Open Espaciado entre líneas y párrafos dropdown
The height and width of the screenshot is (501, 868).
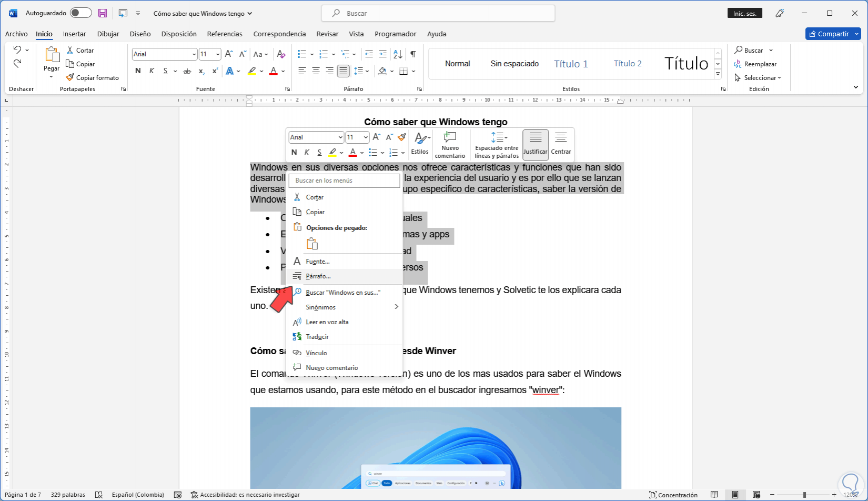click(497, 145)
